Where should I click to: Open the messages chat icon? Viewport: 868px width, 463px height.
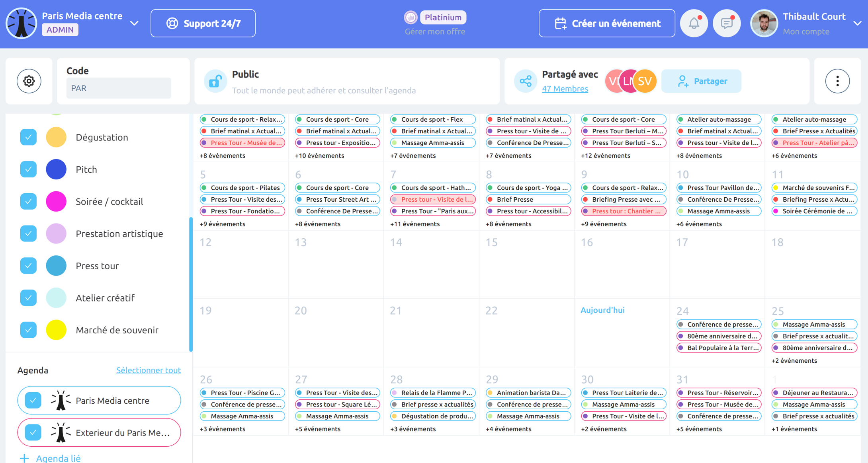point(727,23)
